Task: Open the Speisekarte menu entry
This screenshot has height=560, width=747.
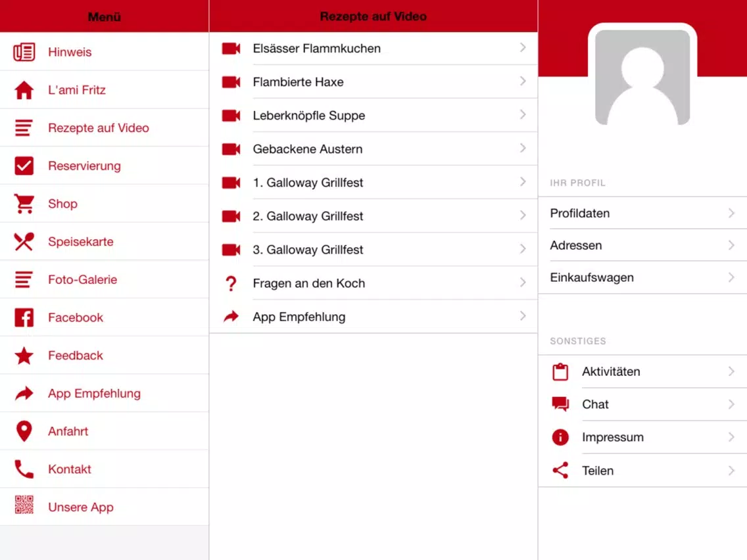Action: (105, 241)
